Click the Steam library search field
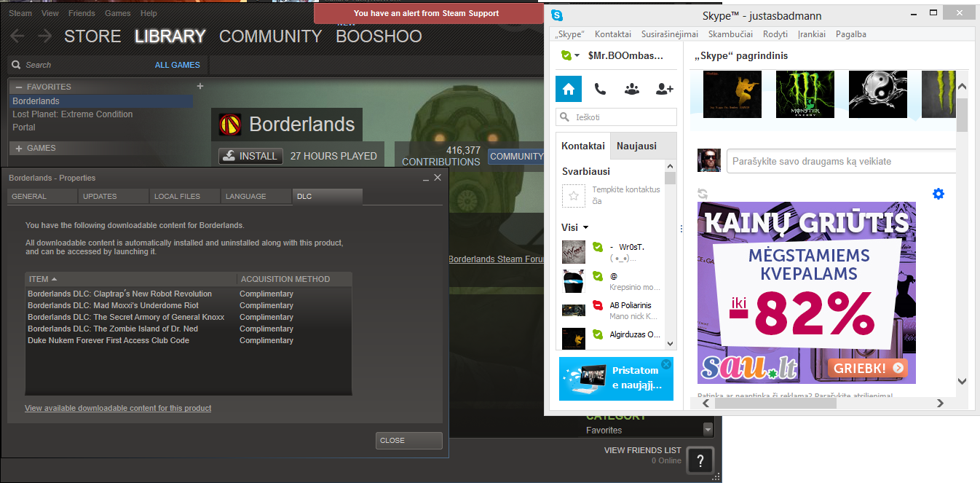 (80, 65)
